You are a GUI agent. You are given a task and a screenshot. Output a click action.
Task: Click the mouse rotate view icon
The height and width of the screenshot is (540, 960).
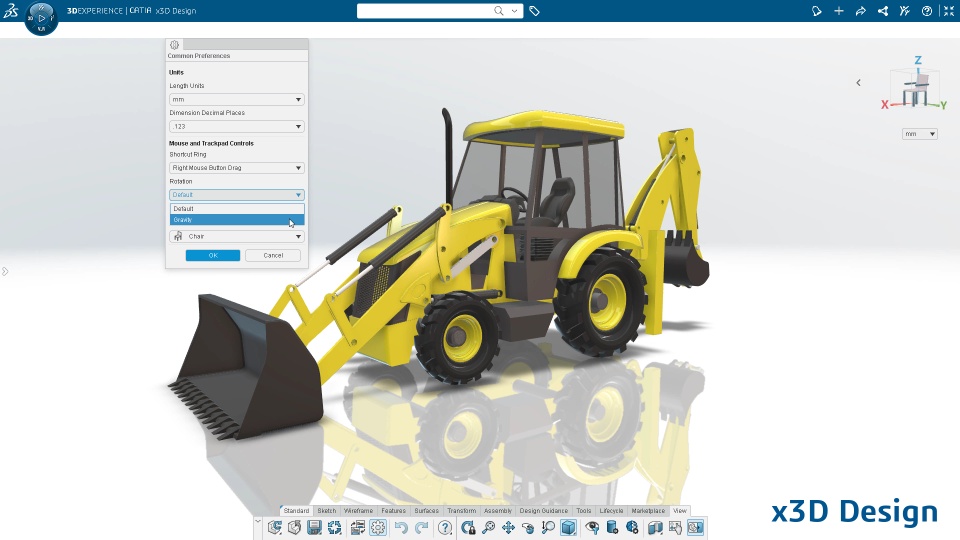pyautogui.click(x=528, y=528)
